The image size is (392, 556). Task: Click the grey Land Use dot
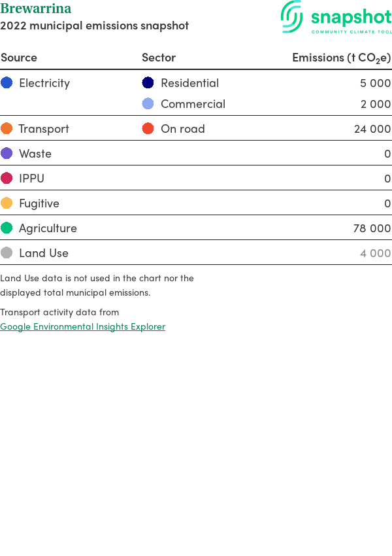point(7,252)
